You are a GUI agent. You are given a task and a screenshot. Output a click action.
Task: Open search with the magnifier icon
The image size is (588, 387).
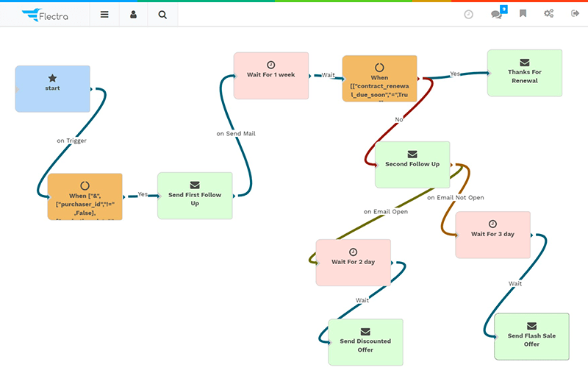pyautogui.click(x=162, y=14)
